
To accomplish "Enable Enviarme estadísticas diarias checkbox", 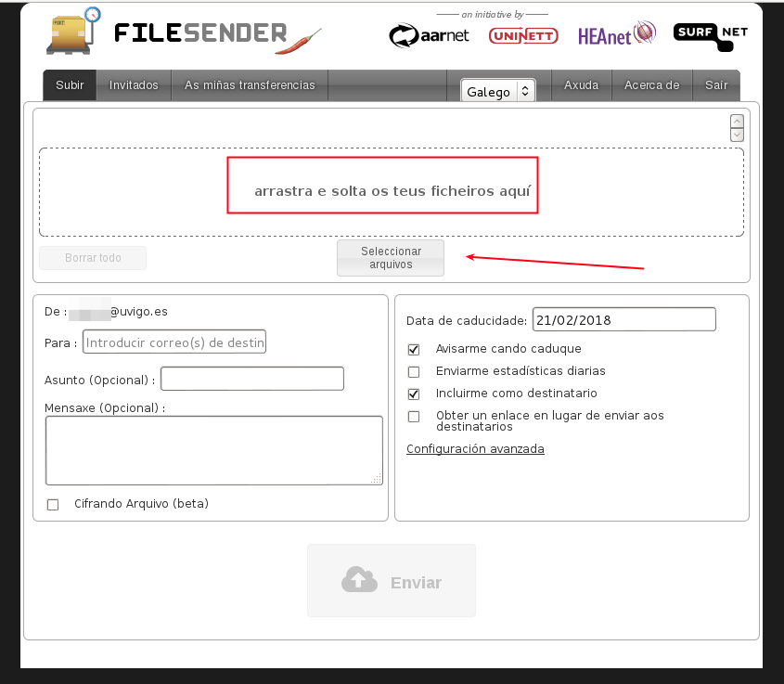I will pos(414,371).
